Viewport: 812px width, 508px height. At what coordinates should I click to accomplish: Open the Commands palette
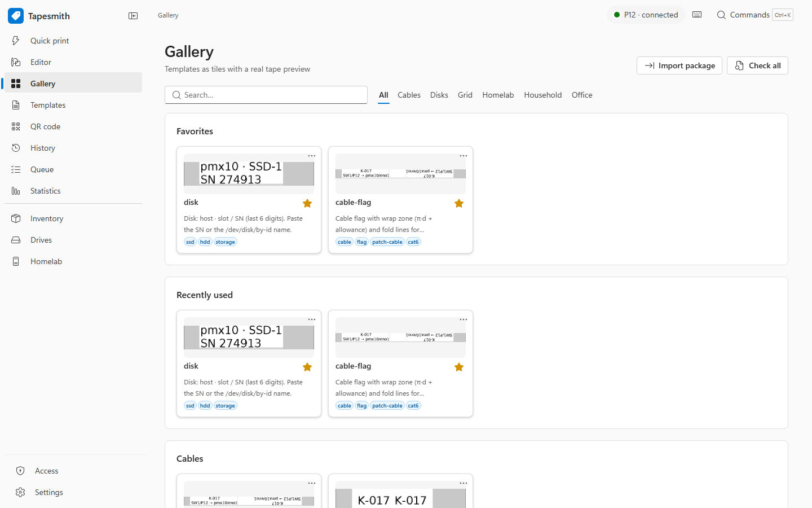coord(754,15)
